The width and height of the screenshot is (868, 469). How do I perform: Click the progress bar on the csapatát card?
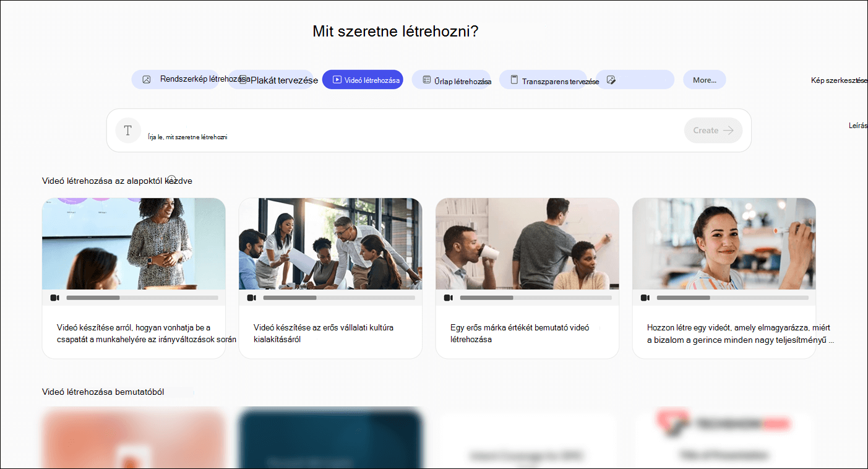(142, 298)
